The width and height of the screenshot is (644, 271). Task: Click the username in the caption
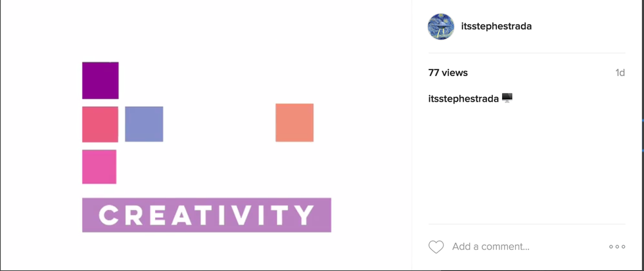tap(463, 99)
